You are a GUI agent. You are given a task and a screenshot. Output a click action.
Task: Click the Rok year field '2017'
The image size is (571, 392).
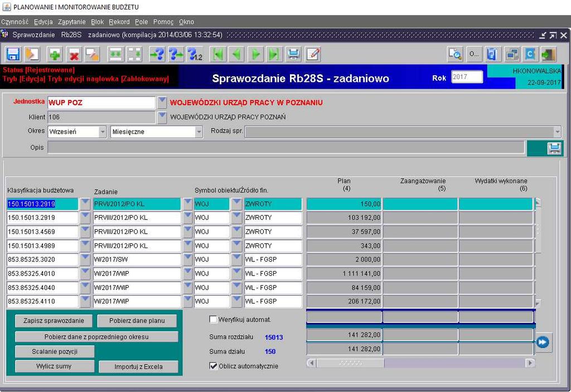tap(467, 77)
